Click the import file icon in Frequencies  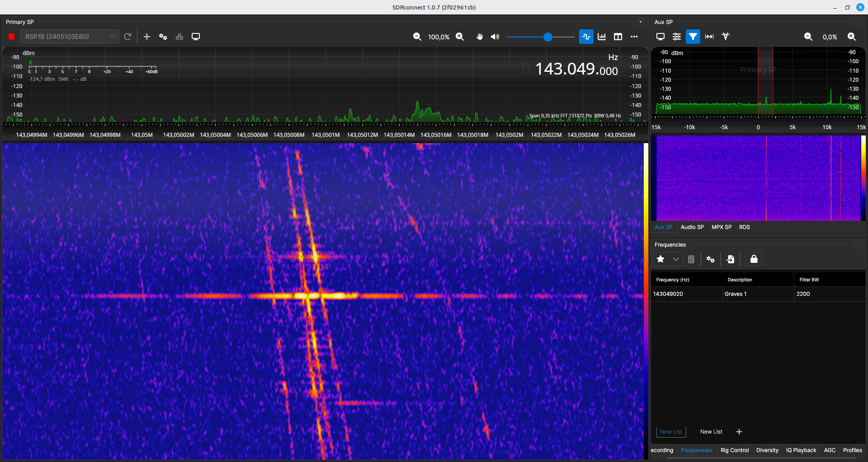coord(730,259)
